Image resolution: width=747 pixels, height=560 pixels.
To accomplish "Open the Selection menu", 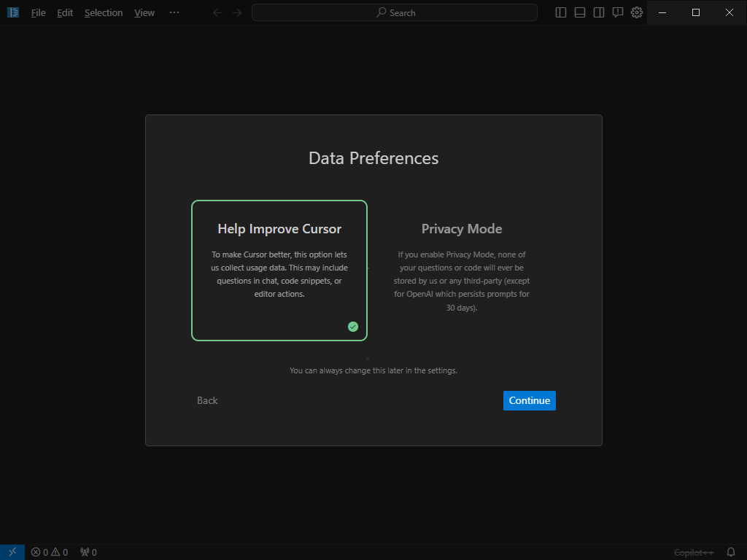I will click(104, 13).
